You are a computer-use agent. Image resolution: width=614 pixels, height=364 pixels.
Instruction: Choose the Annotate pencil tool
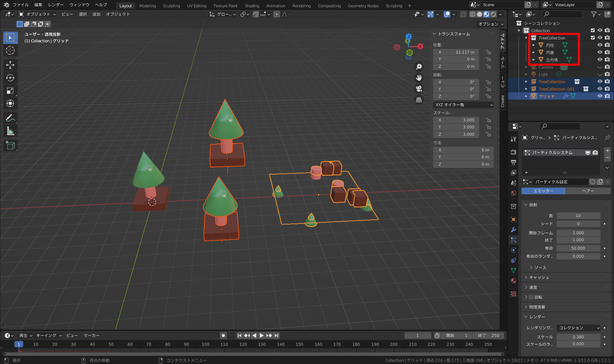(10, 118)
